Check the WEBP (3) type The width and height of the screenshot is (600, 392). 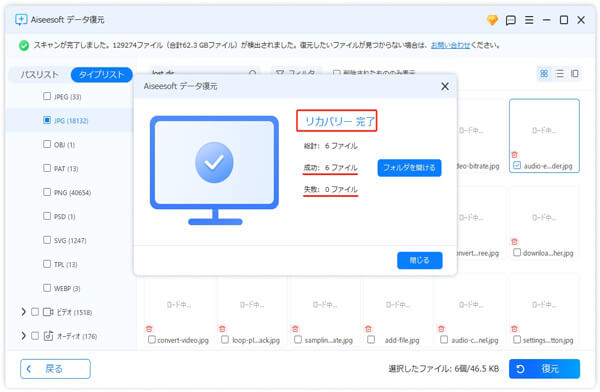pyautogui.click(x=47, y=287)
